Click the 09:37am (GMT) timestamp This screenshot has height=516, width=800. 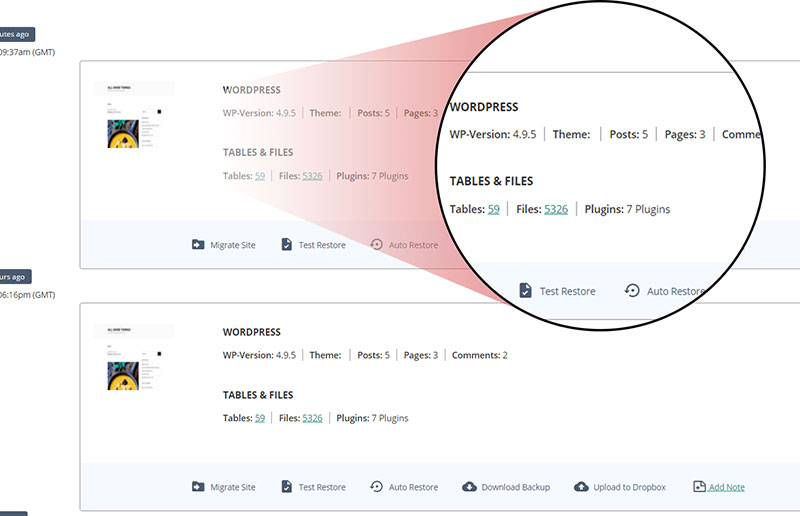[x=28, y=52]
